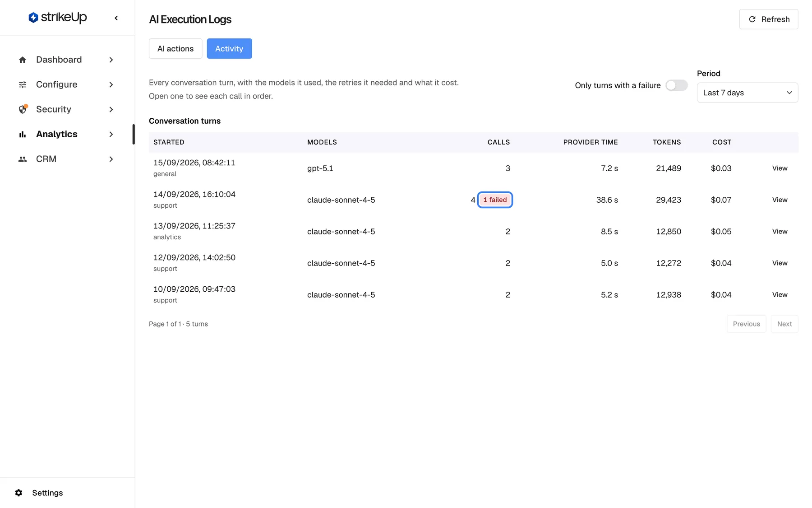This screenshot has width=812, height=508.
Task: Open Settings in the sidebar
Action: click(47, 493)
